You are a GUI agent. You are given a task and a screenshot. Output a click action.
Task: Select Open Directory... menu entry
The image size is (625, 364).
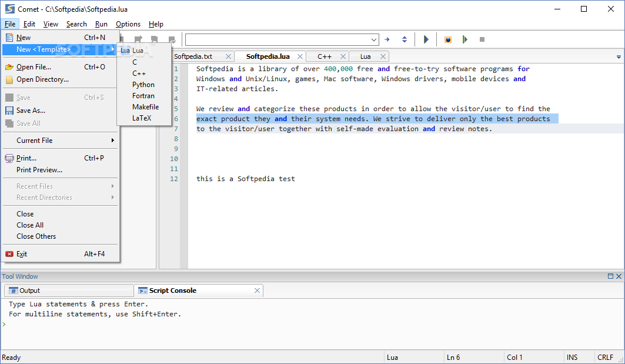pos(61,79)
